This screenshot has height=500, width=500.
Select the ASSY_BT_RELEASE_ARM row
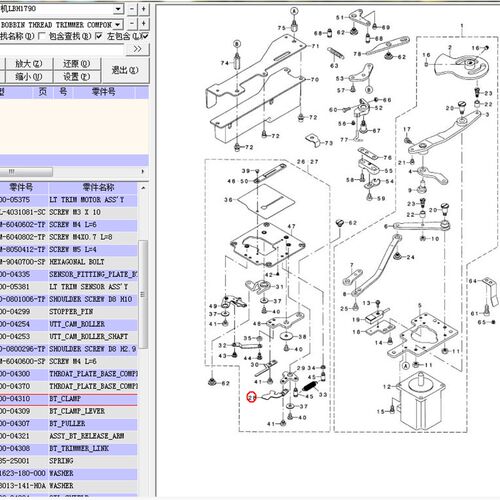pos(68,436)
